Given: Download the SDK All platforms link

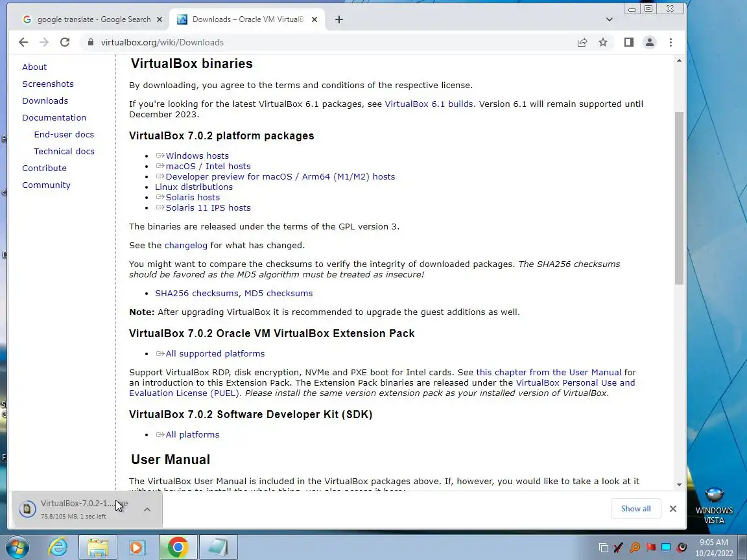Looking at the screenshot, I should [x=192, y=434].
